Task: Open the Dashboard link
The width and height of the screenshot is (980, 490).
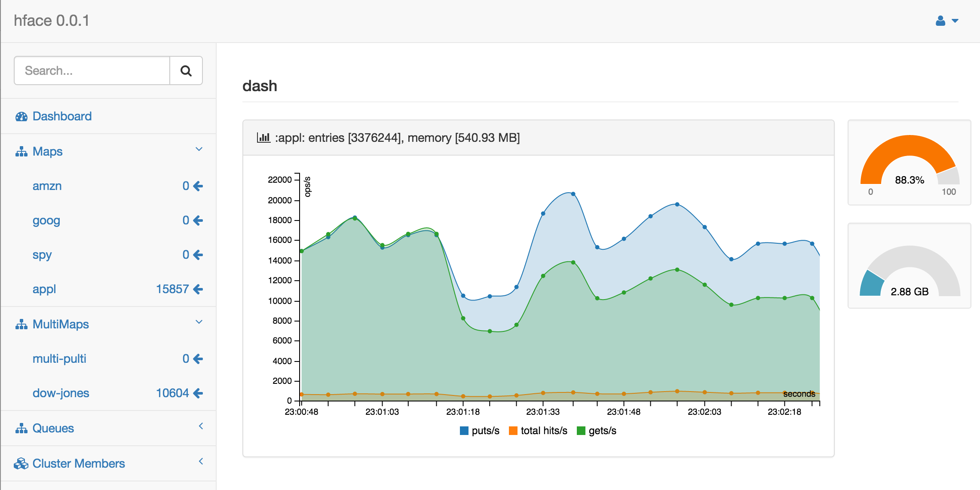Action: (62, 116)
